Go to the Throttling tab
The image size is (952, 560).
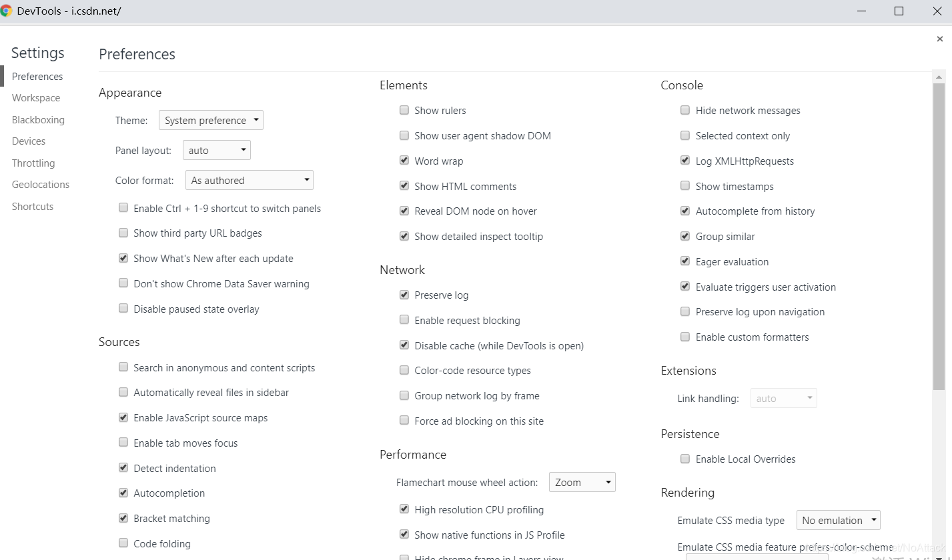point(33,163)
